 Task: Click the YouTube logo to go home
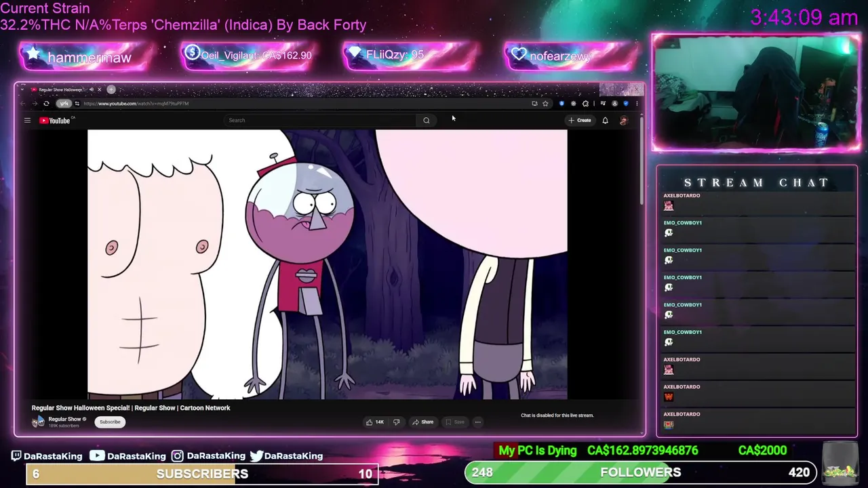[x=55, y=121]
